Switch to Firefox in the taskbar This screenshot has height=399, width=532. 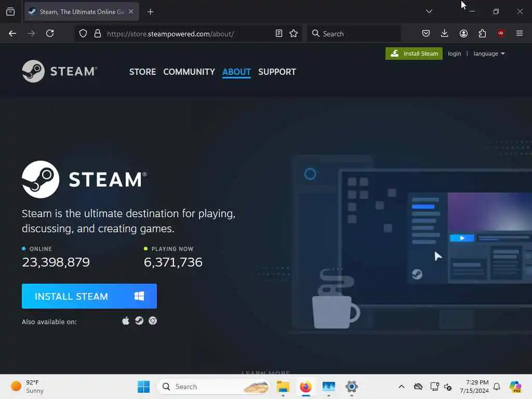click(305, 387)
